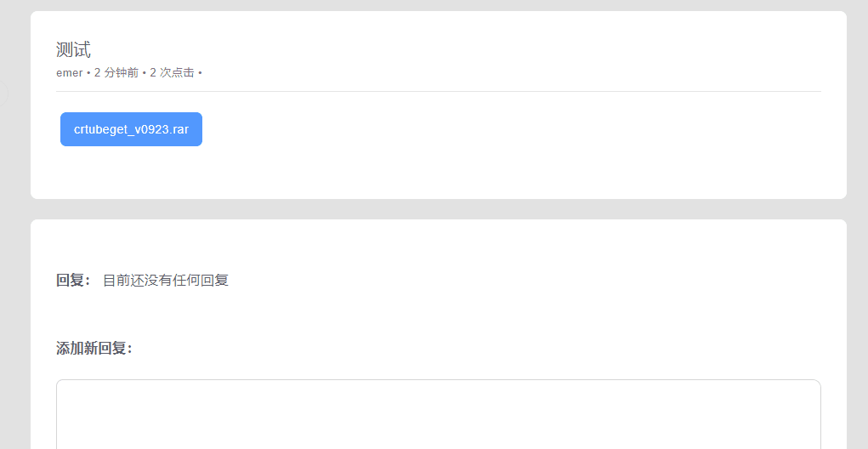
Task: Open the author emer's profile
Action: pyautogui.click(x=69, y=73)
